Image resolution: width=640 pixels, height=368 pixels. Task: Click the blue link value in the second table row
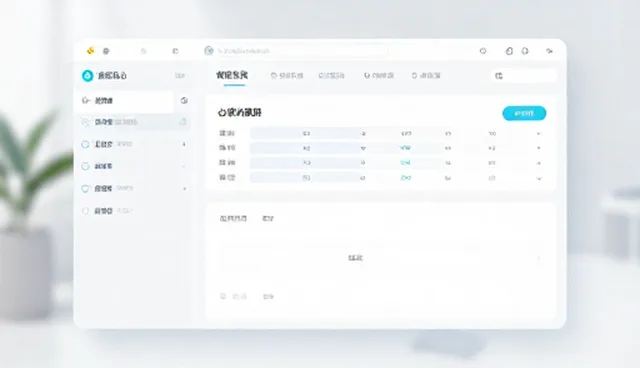coord(406,148)
